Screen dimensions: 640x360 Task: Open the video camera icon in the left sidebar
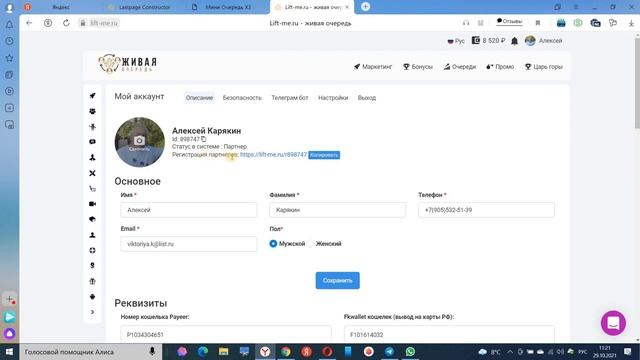coord(93,204)
